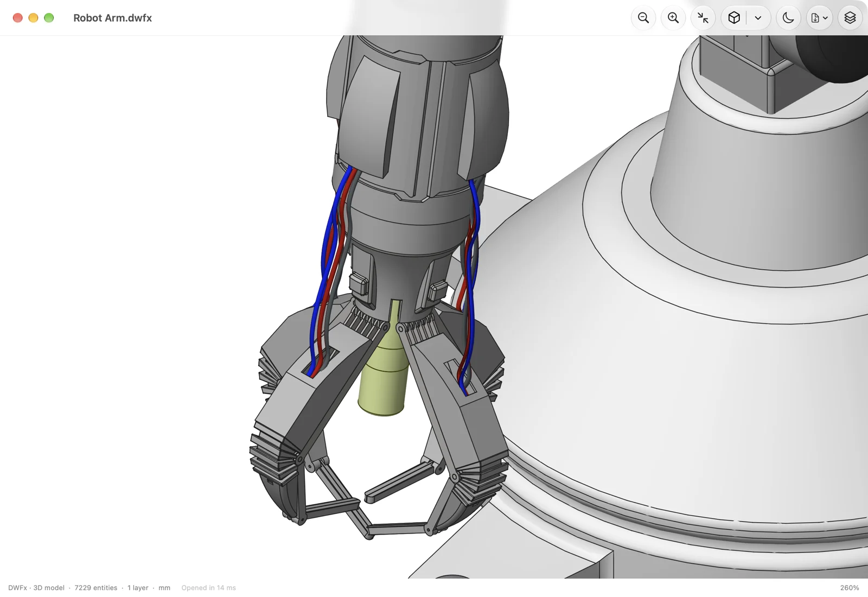Click the '7229 entities' status text

coord(95,588)
